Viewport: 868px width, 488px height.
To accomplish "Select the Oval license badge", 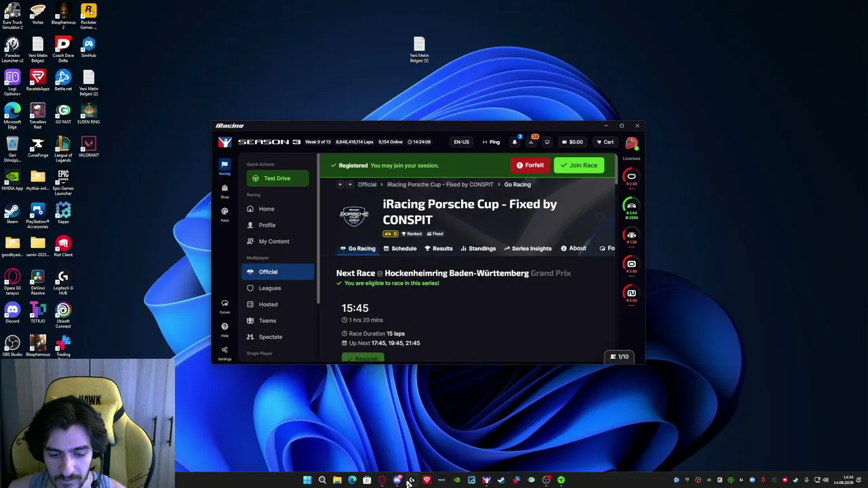I will [x=631, y=178].
